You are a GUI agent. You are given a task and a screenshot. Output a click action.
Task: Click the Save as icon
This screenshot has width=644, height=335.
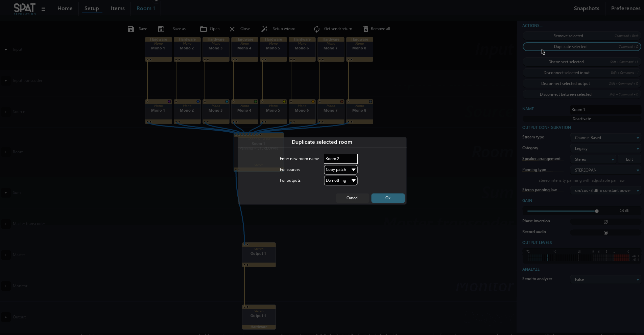(x=161, y=29)
